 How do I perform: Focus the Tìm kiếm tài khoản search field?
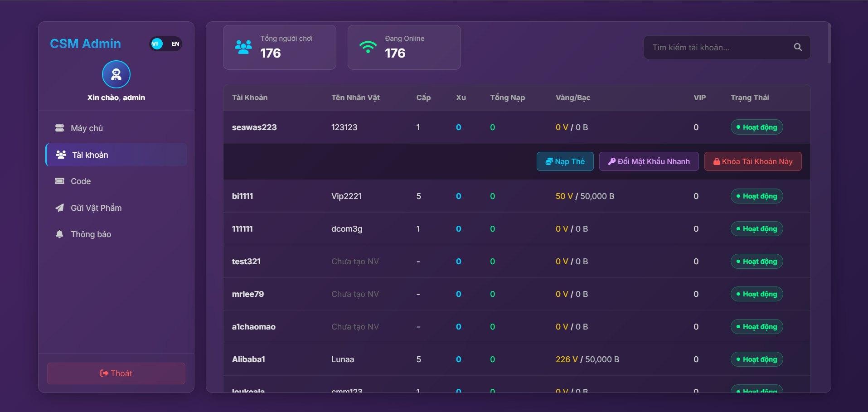(718, 48)
